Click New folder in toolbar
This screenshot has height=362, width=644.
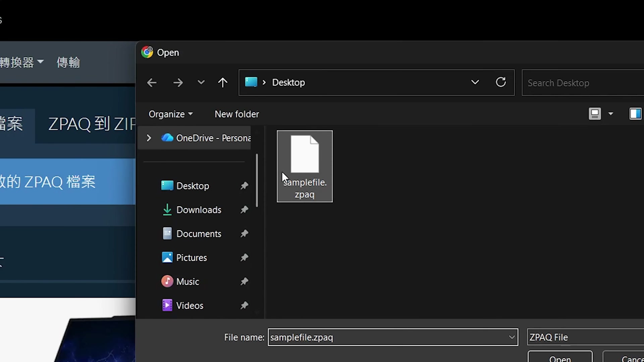click(x=236, y=114)
